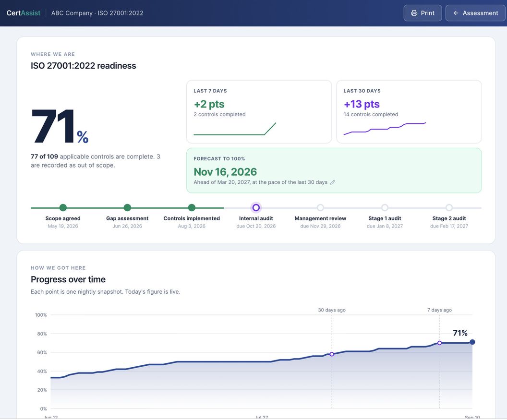This screenshot has height=420, width=507.
Task: Open the Last 30 Days card
Action: click(x=409, y=111)
